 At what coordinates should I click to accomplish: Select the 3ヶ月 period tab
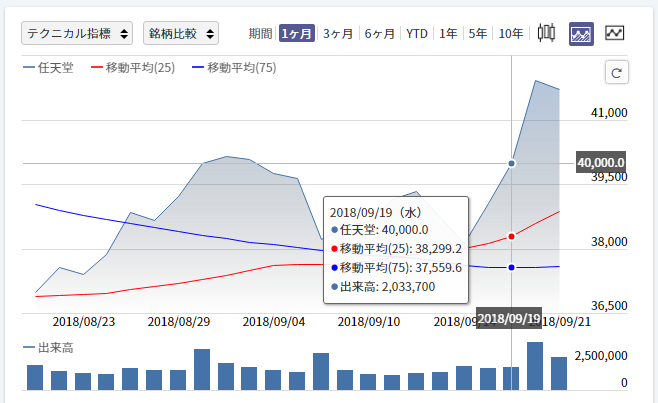tap(338, 33)
